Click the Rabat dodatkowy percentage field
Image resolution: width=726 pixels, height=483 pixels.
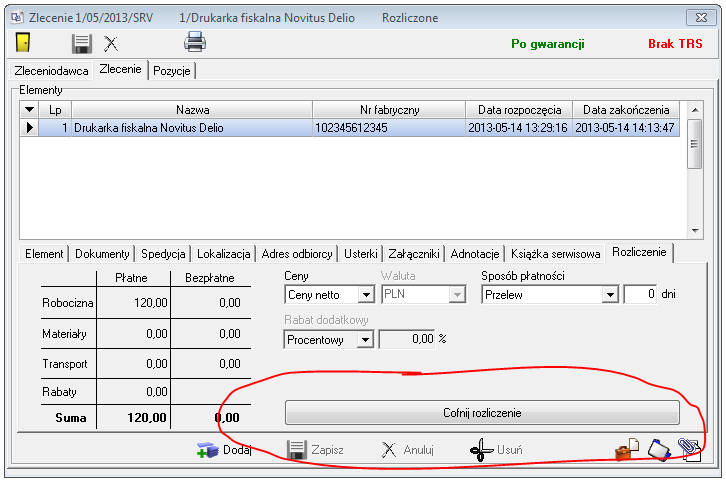pyautogui.click(x=407, y=339)
